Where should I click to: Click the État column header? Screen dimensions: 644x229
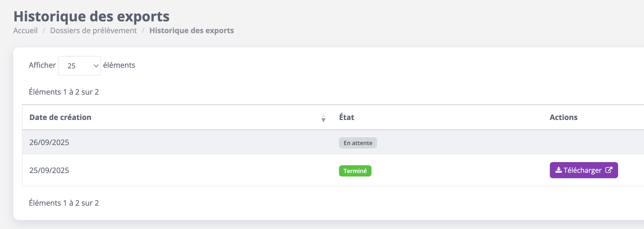tap(346, 117)
